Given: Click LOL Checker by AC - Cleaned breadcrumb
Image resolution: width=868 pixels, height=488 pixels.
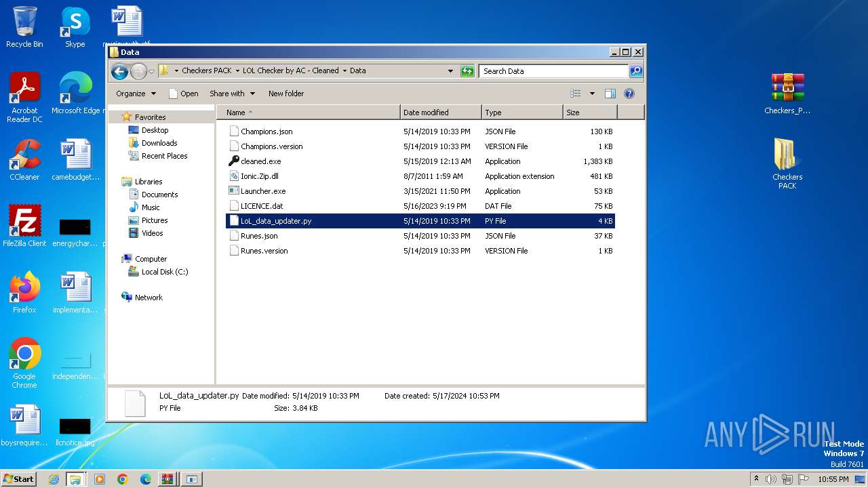Looking at the screenshot, I should pos(290,70).
